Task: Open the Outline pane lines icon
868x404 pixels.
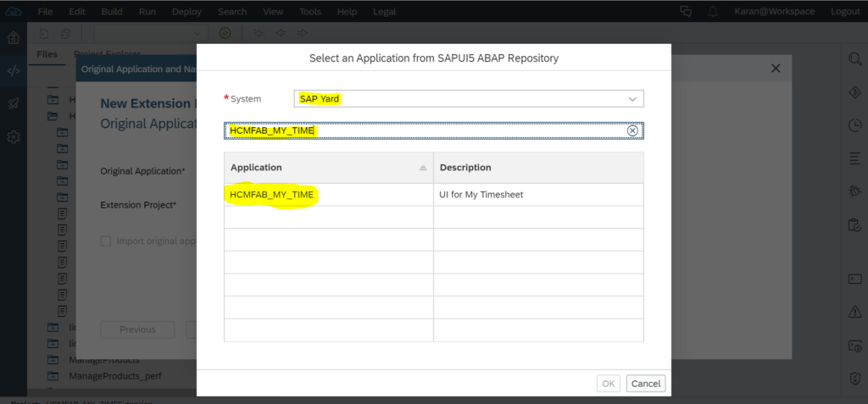Action: click(854, 159)
